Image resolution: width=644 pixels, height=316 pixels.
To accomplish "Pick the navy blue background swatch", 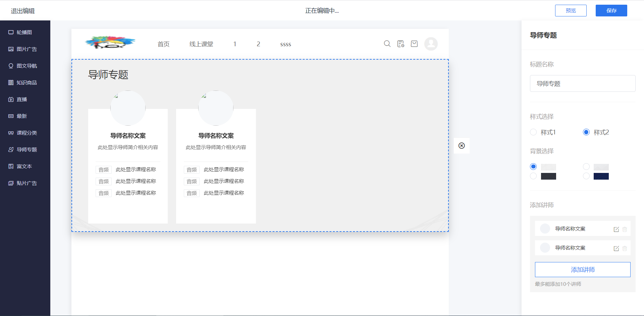I will coord(601,176).
